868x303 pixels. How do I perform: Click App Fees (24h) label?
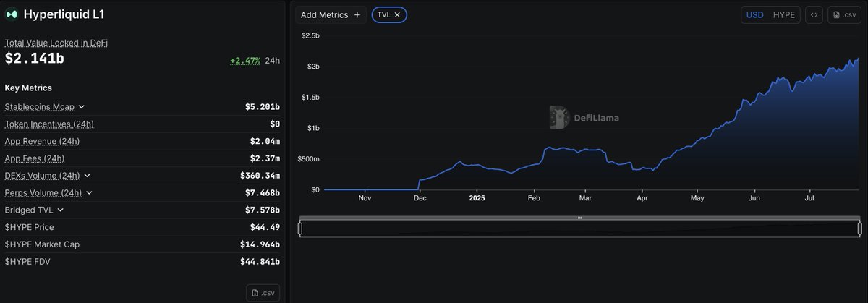click(35, 158)
